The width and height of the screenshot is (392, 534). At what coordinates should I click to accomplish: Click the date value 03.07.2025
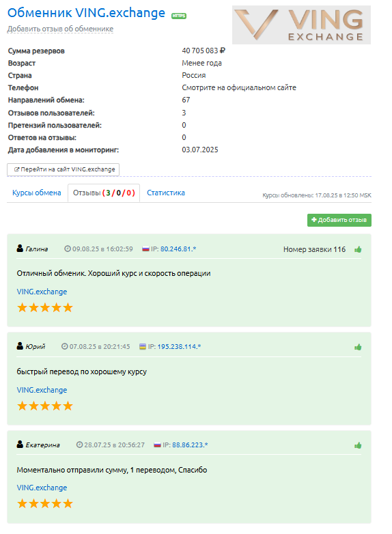200,150
